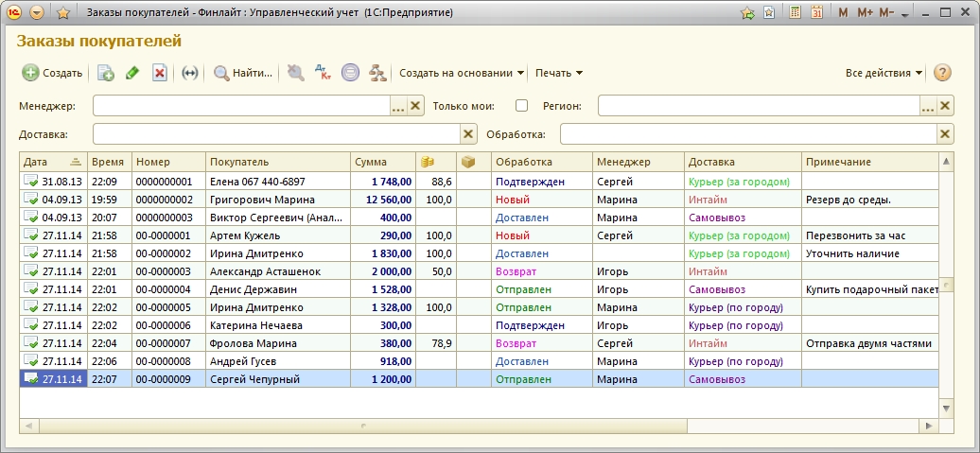Toggle the Только мои checkbox
Viewport: 980px width, 453px height.
point(521,106)
